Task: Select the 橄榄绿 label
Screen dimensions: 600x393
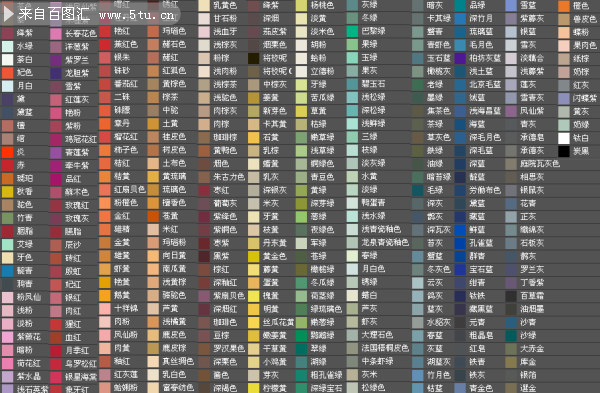Action: (322, 269)
